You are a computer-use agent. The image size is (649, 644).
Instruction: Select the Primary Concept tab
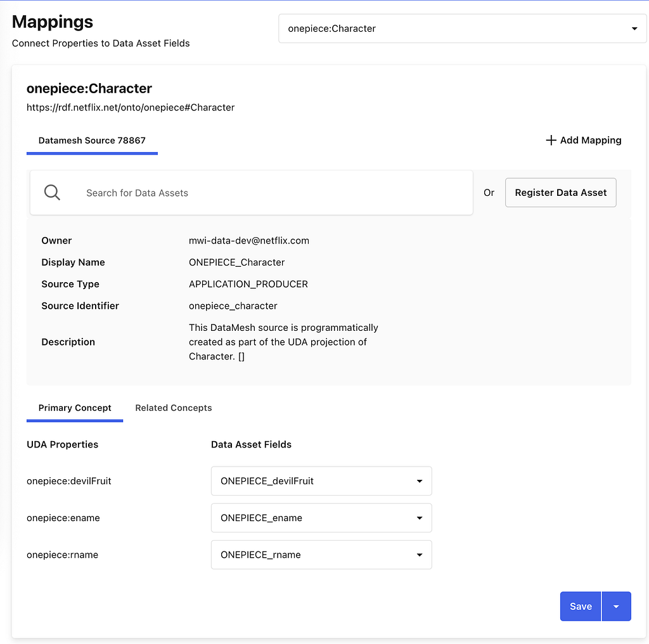75,408
